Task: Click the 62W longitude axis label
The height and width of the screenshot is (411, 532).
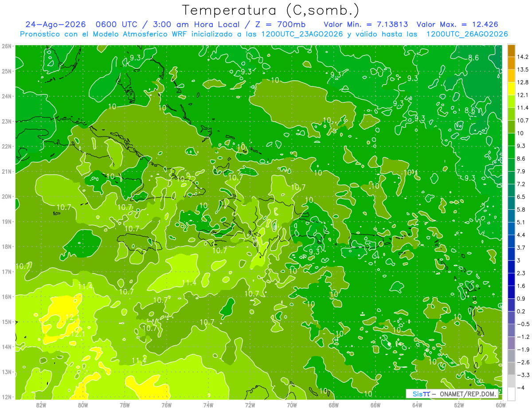Action: (459, 405)
